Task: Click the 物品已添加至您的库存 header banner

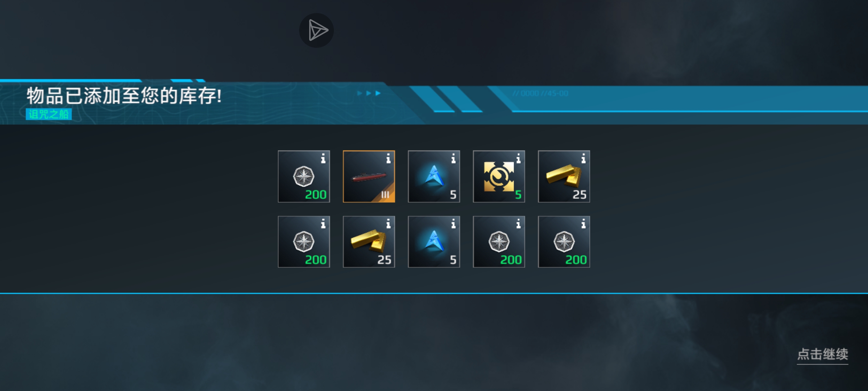Action: tap(124, 96)
